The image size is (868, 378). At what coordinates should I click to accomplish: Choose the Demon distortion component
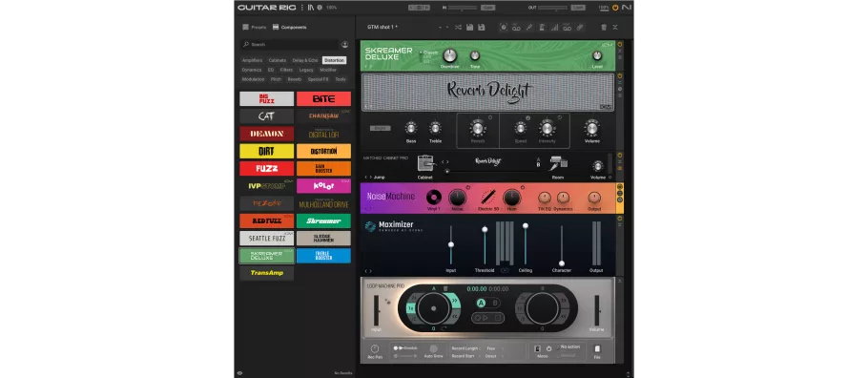coord(267,134)
